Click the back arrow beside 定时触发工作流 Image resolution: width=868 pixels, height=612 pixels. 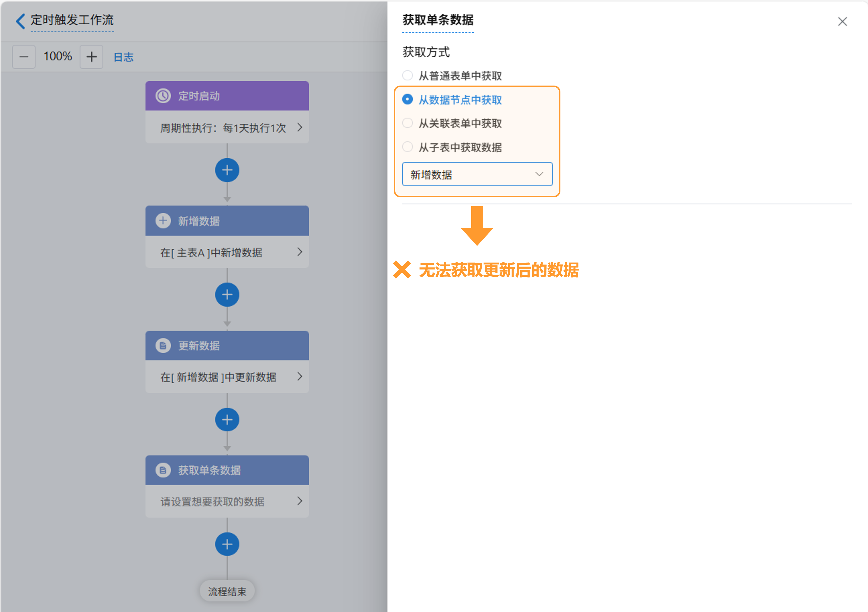click(20, 21)
